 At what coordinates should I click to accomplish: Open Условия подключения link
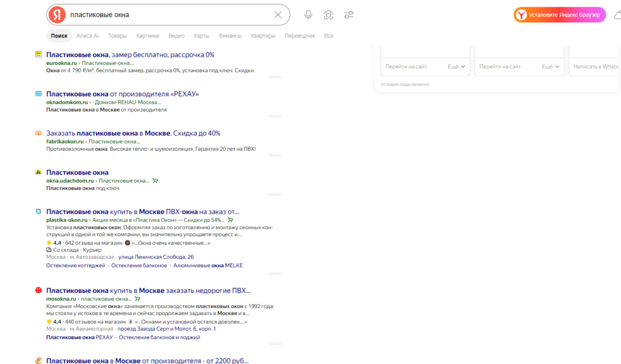(x=404, y=84)
